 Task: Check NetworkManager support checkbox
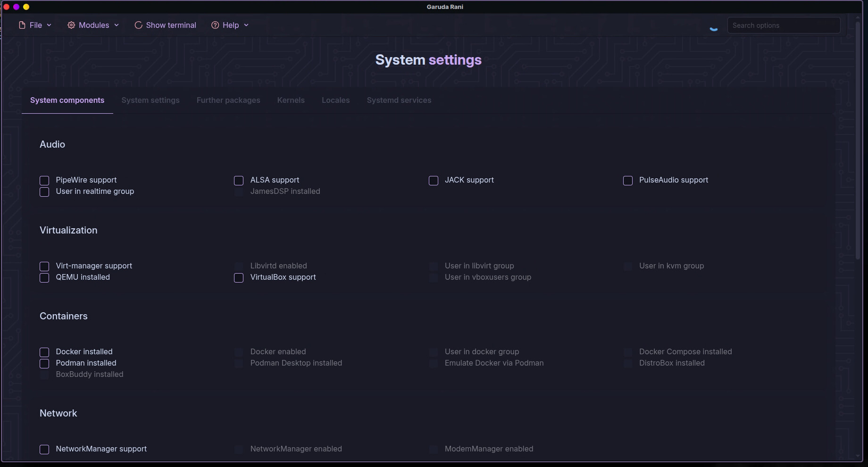44,450
